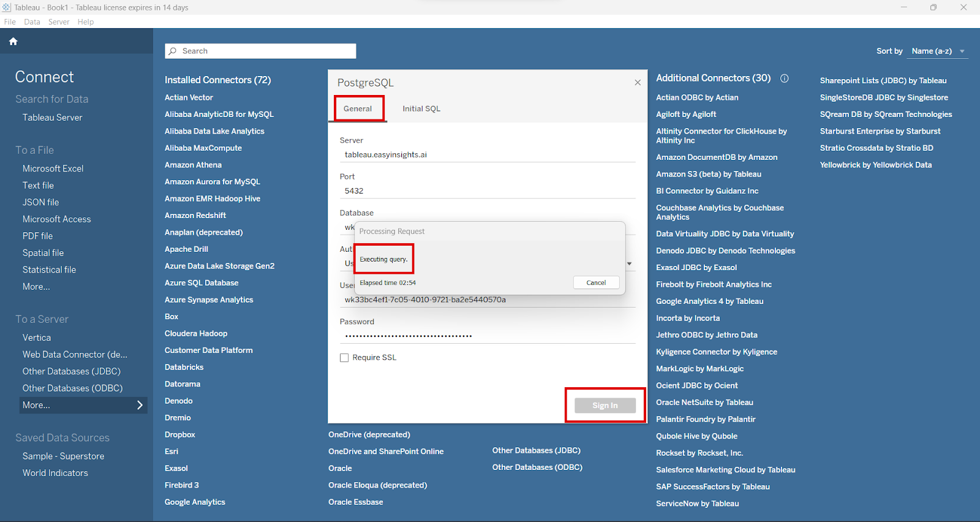Viewport: 980px width, 522px height.
Task: Select Amazon Redshift connector
Action: (x=195, y=215)
